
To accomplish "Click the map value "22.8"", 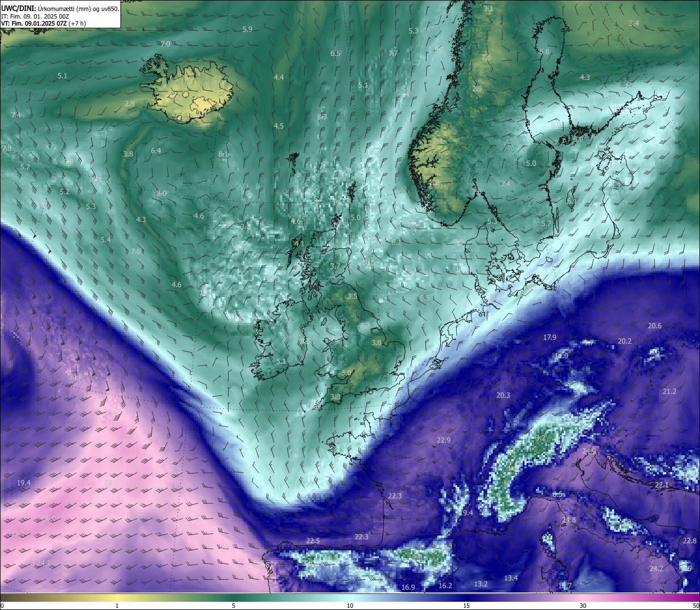I will tap(690, 541).
